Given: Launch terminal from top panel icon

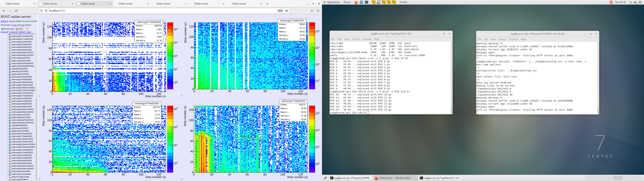Looking at the screenshot, I should [366, 2].
